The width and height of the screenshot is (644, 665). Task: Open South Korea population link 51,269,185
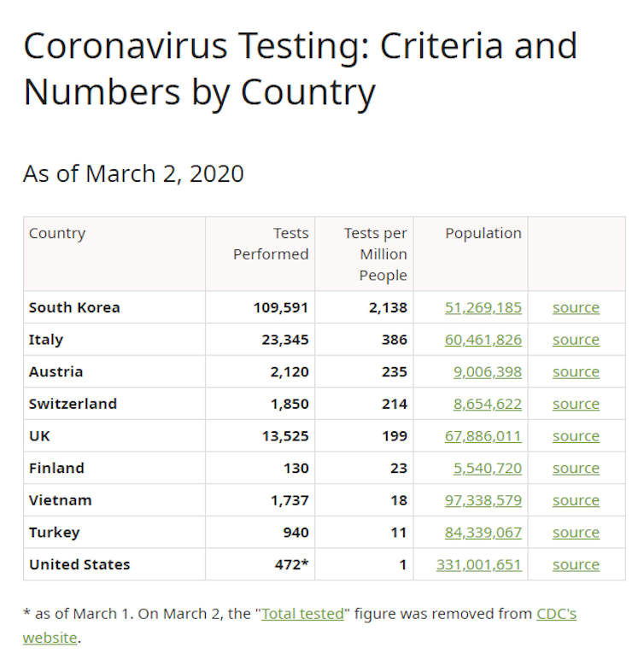point(483,307)
